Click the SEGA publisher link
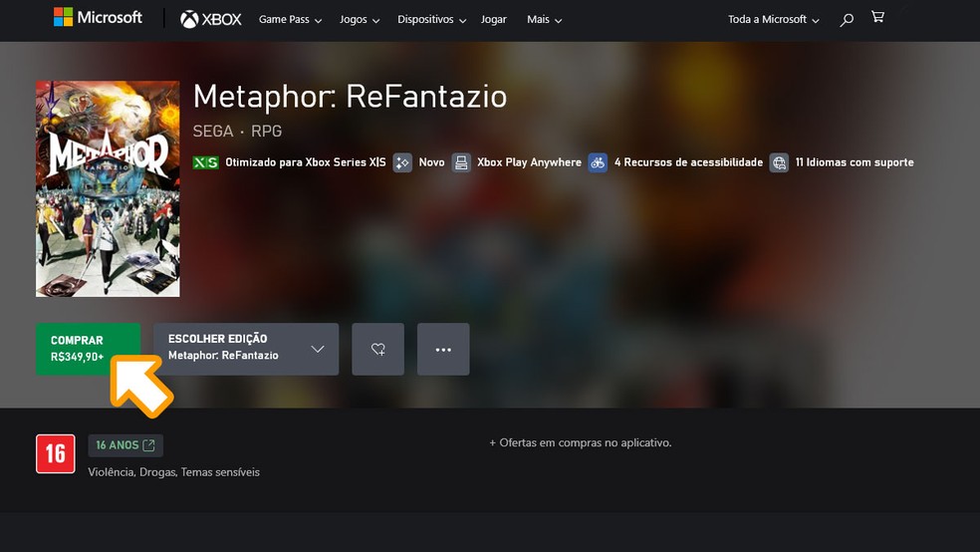Image resolution: width=980 pixels, height=552 pixels. 212,132
